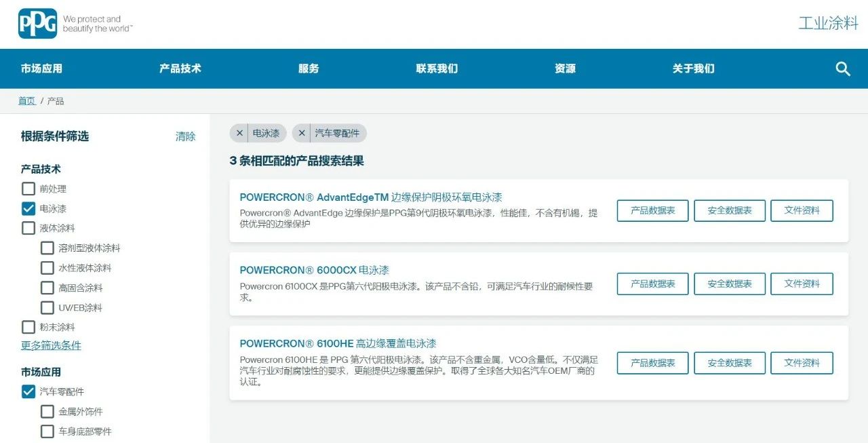The height and width of the screenshot is (443, 868).
Task: Check the 金属外饰件 checkbox
Action: pyautogui.click(x=47, y=411)
